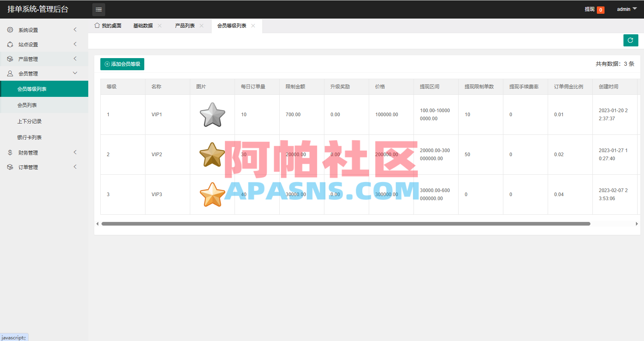644x341 pixels.
Task: Click the green refresh icon button
Action: [631, 40]
